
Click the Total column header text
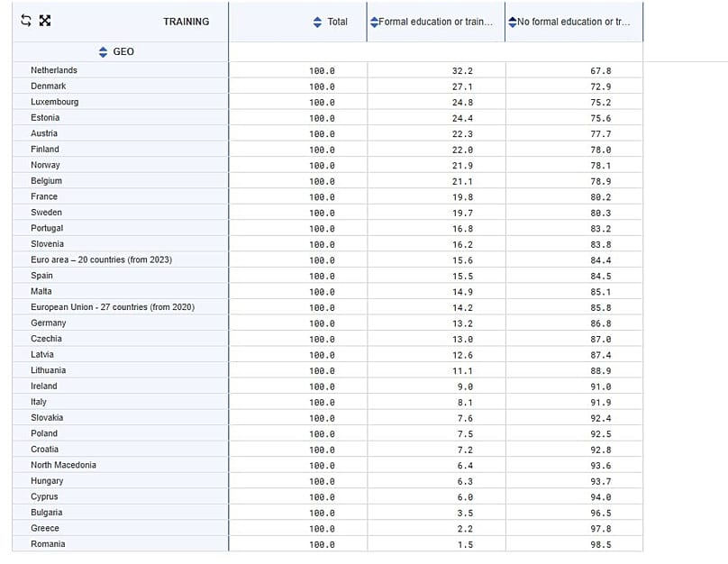(338, 22)
